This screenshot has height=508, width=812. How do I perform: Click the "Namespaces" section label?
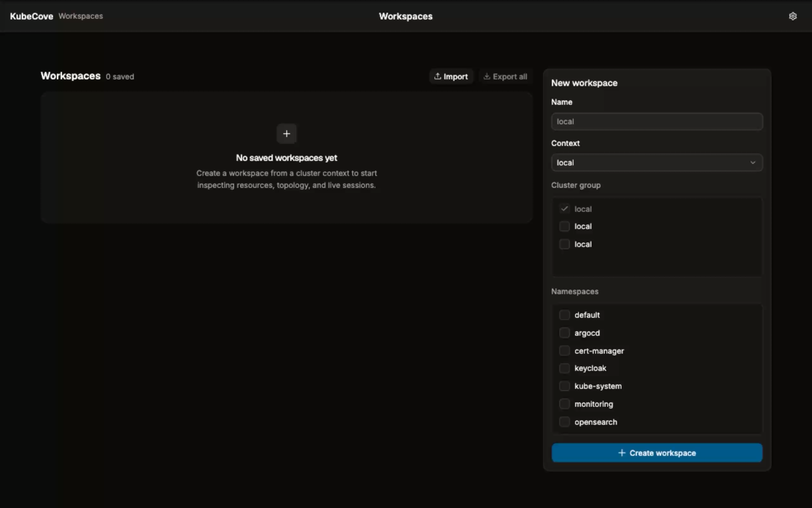[575, 291]
